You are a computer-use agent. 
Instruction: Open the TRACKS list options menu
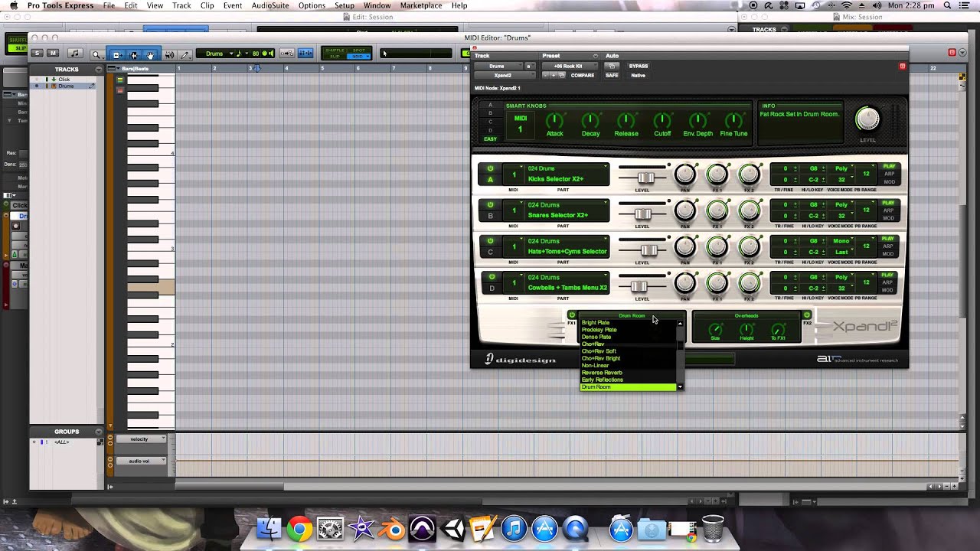click(98, 70)
